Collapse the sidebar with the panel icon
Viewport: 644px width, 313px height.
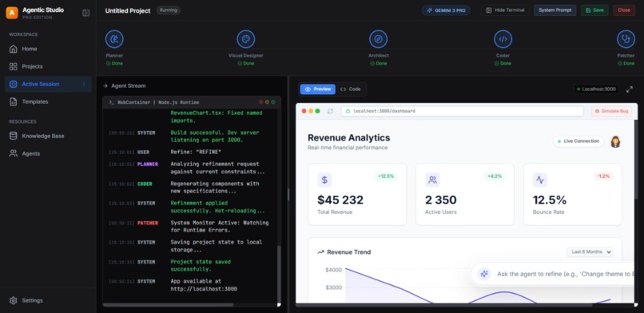[x=85, y=13]
